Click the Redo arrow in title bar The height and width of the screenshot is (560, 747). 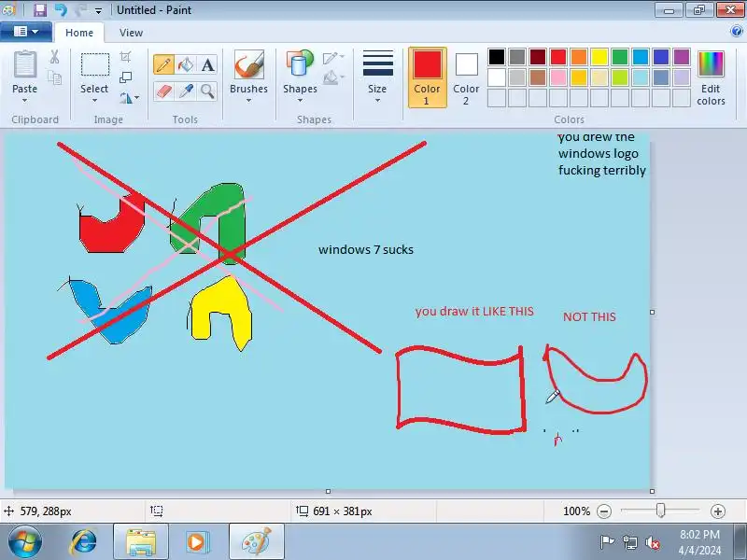pyautogui.click(x=80, y=9)
